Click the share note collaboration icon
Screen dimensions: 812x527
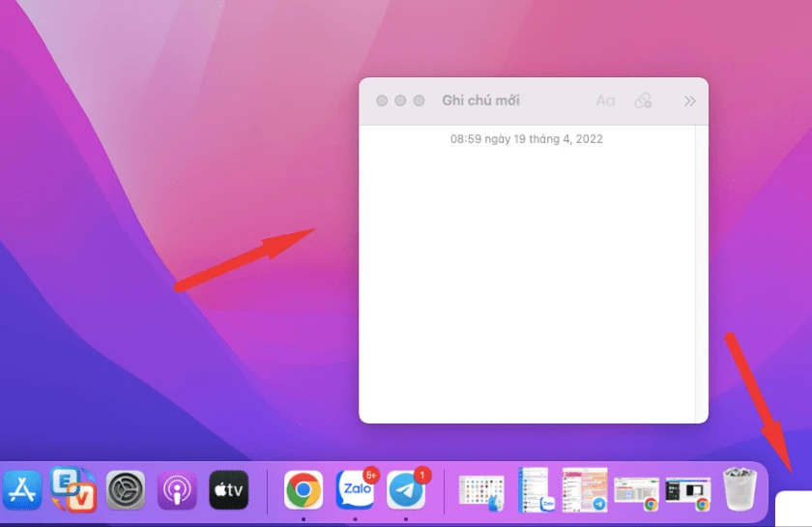click(x=643, y=101)
